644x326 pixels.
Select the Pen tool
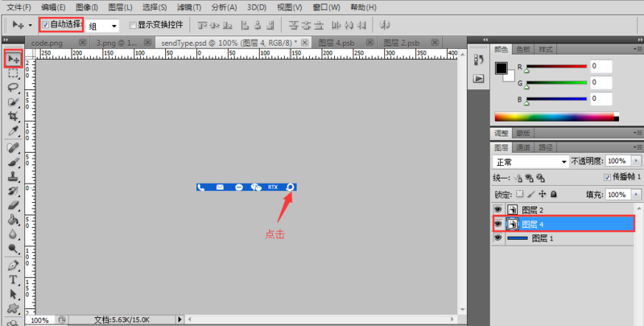pyautogui.click(x=13, y=266)
